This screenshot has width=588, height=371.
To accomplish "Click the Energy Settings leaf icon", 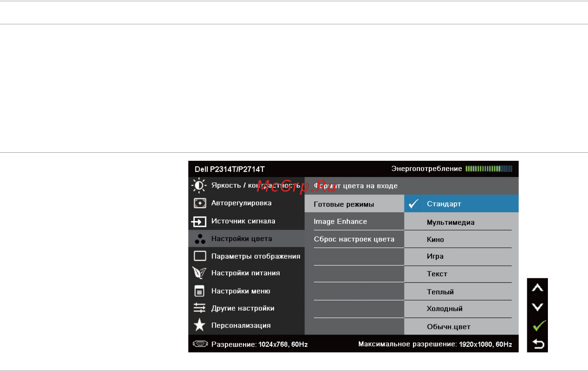I will click(x=199, y=273).
